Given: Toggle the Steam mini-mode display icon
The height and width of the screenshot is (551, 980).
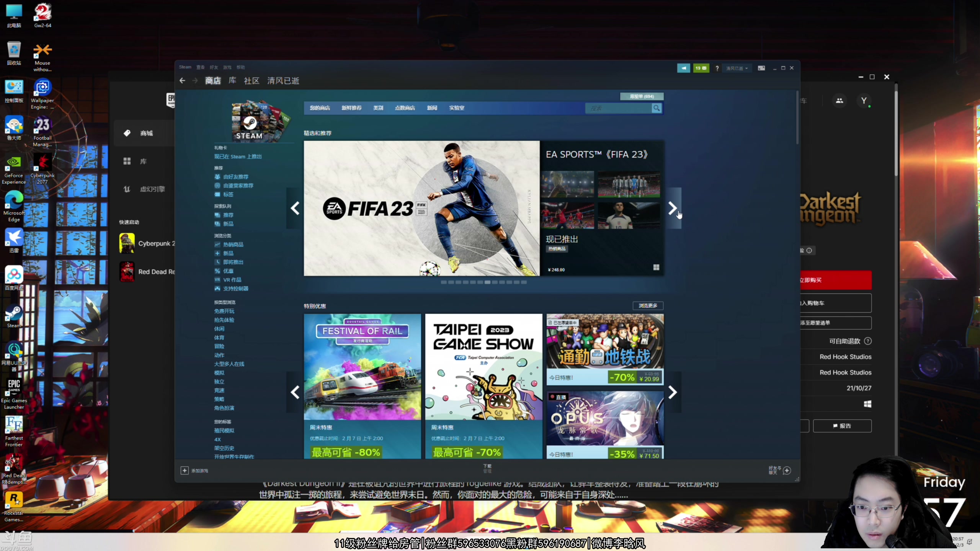Looking at the screenshot, I should pos(761,68).
